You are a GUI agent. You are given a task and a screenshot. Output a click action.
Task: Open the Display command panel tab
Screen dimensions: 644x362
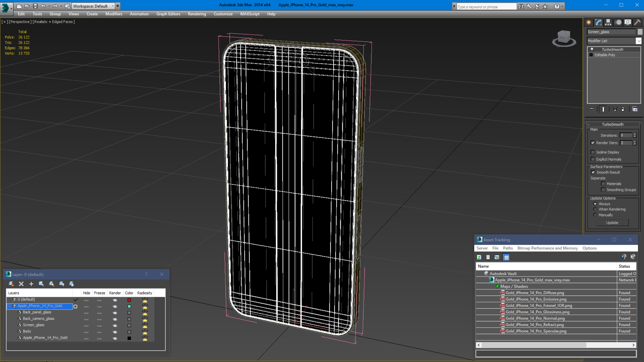(x=628, y=23)
